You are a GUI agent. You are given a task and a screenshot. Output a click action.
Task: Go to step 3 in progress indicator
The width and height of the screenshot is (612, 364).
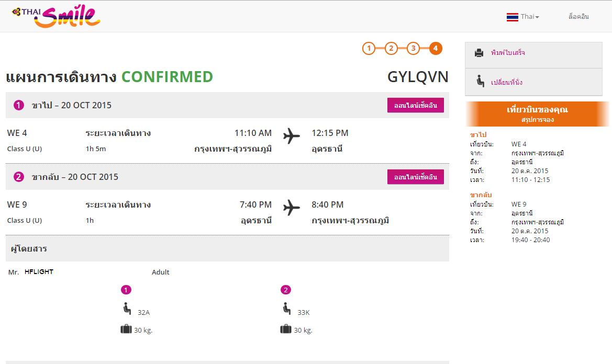413,49
